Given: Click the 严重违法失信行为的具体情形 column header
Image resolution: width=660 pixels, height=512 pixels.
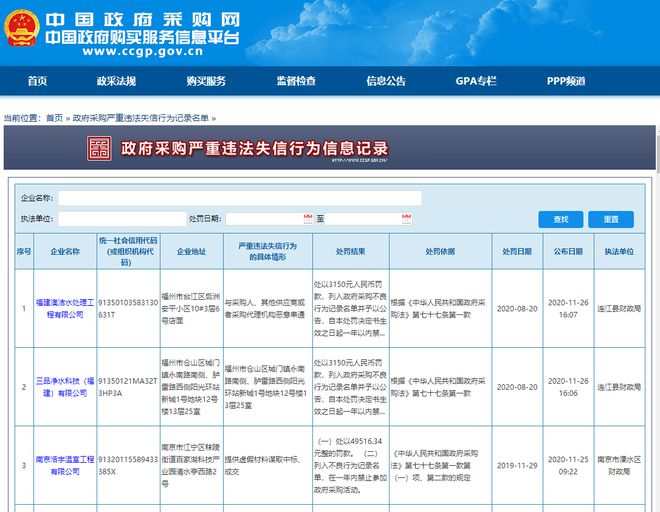Looking at the screenshot, I should pyautogui.click(x=268, y=251).
